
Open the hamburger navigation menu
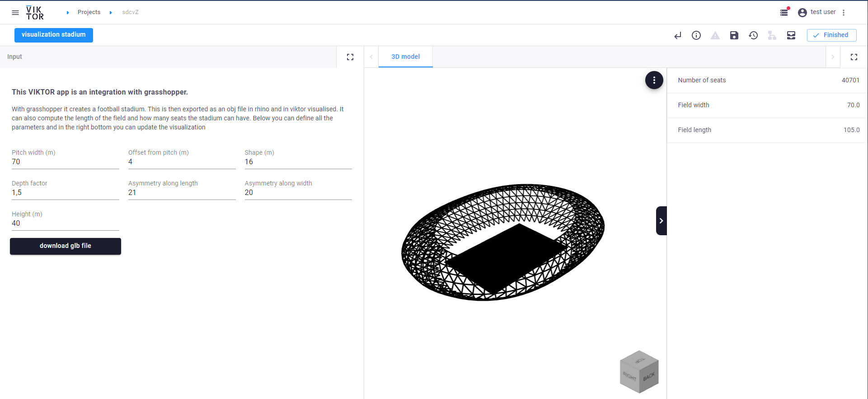[x=15, y=13]
